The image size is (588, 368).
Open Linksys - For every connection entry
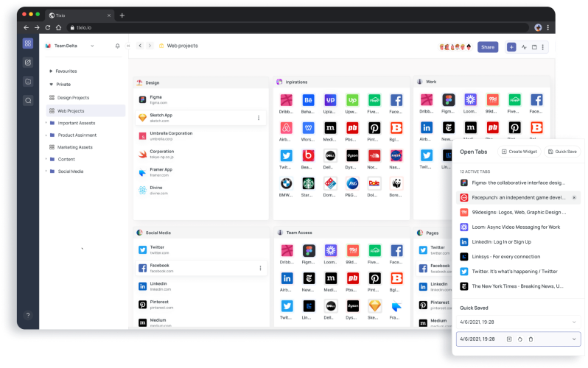point(518,257)
